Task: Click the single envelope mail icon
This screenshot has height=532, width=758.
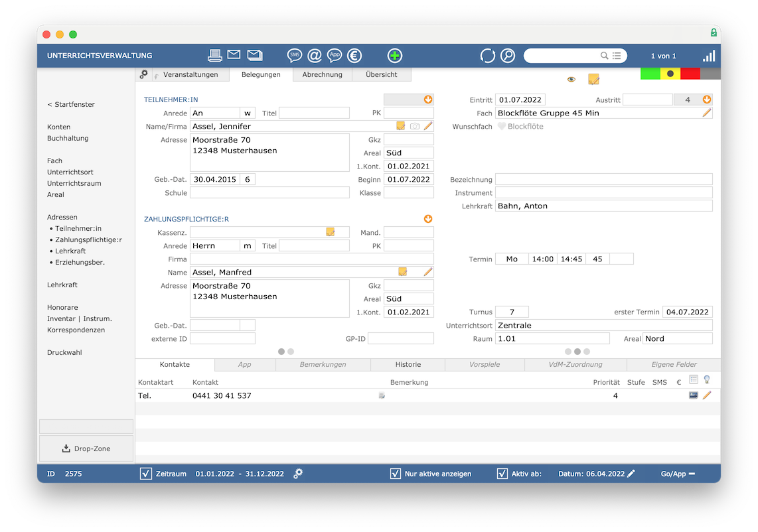Action: pos(234,54)
